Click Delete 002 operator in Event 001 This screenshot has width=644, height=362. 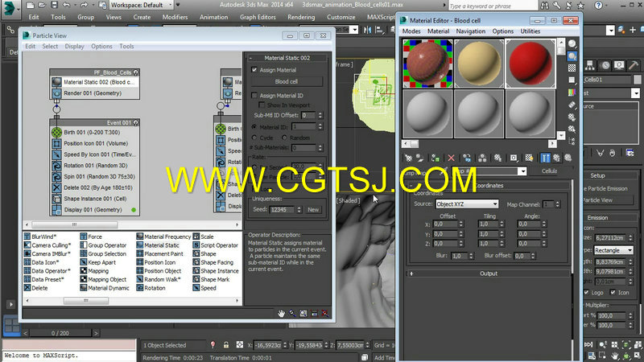click(x=95, y=187)
